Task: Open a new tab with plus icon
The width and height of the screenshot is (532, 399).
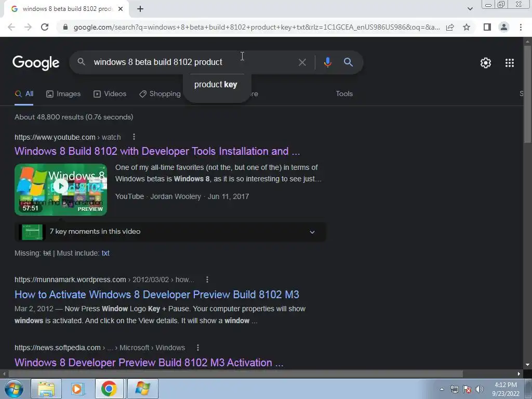Action: (x=140, y=9)
